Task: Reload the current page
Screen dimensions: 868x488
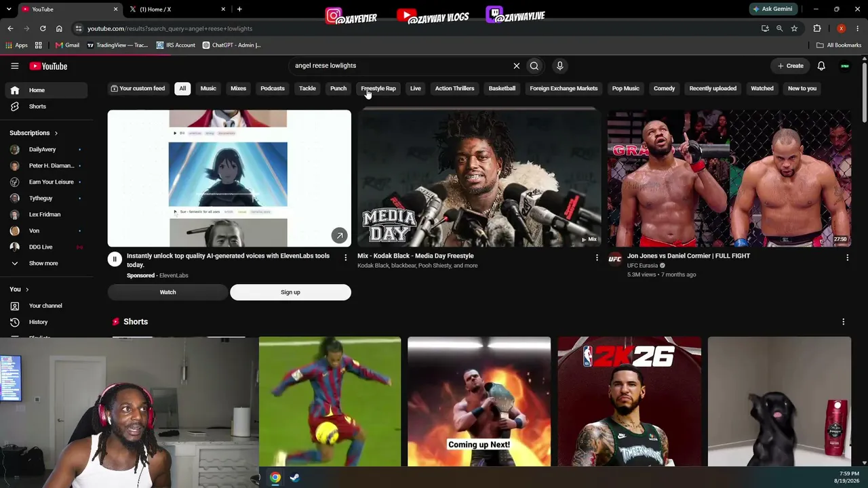Action: click(x=43, y=28)
